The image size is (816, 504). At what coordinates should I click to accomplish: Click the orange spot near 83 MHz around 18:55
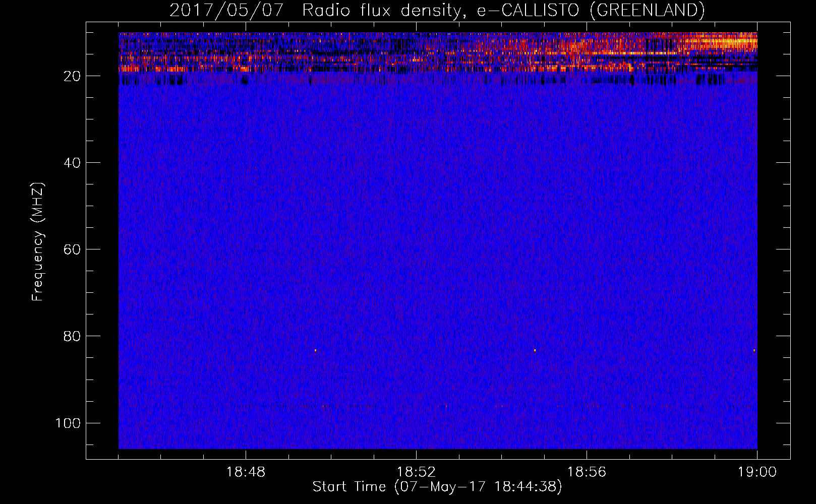pyautogui.click(x=535, y=350)
